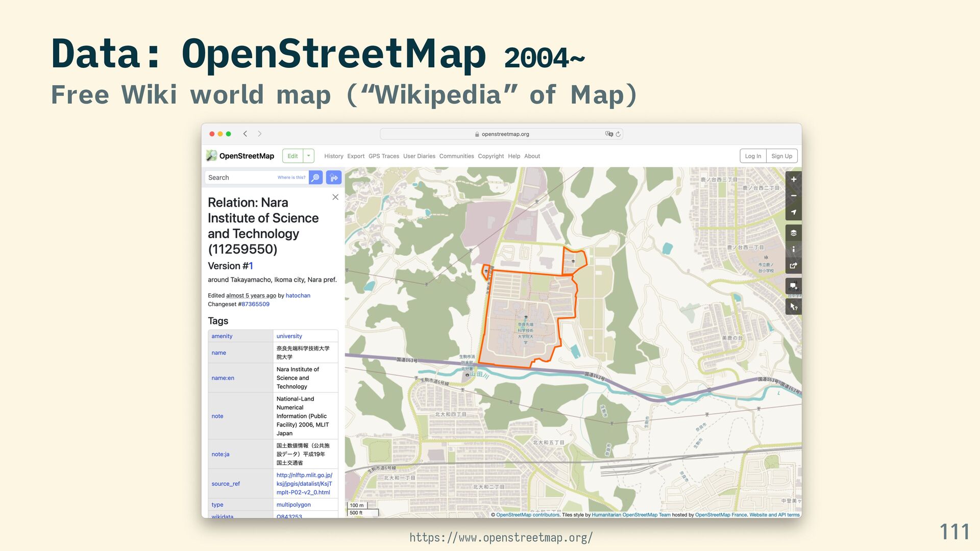Zoom out on the map
Viewport: 980px width, 551px height.
tap(793, 196)
